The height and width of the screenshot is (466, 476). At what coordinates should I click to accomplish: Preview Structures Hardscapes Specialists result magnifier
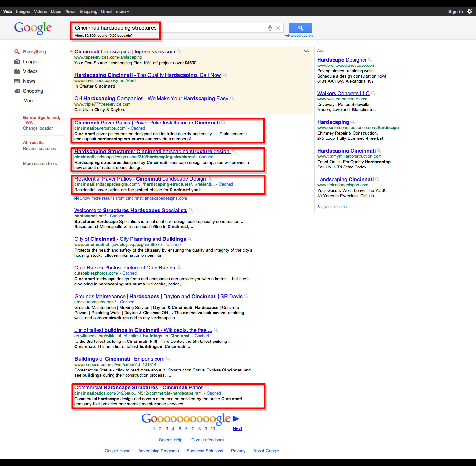click(x=191, y=210)
